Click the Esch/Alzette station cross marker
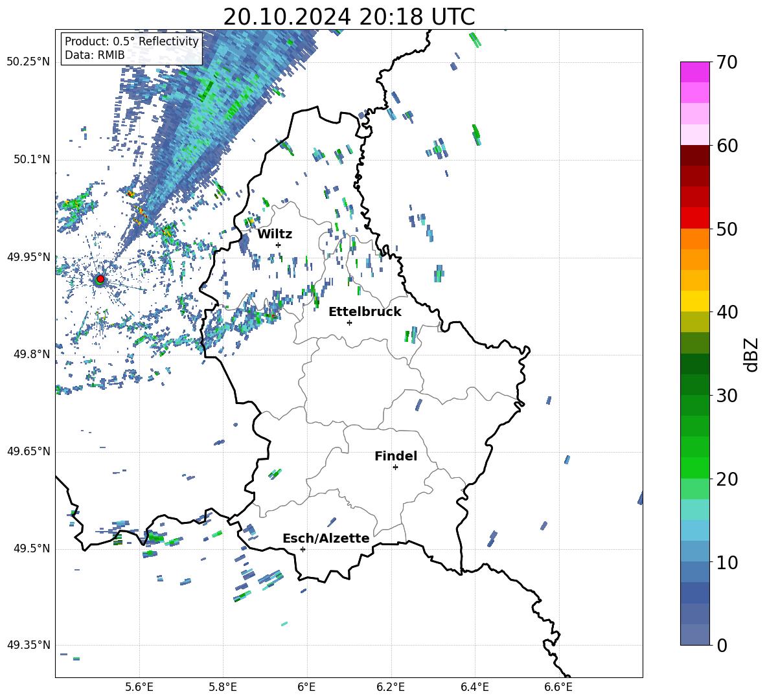 [303, 549]
